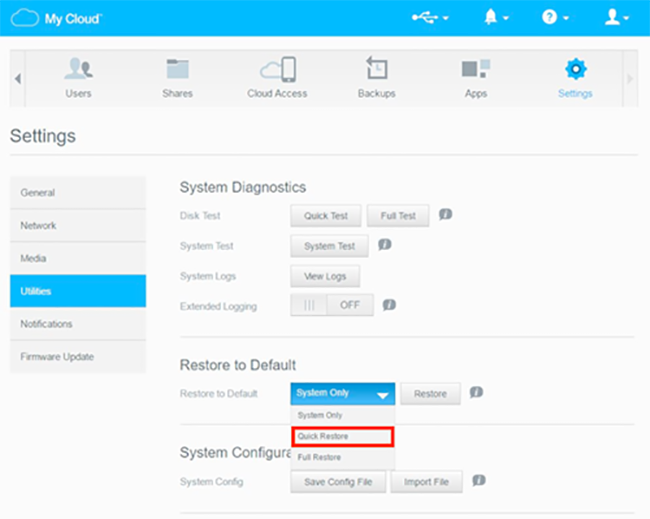Viewport: 650px width, 519px height.
Task: Show info tooltip for System Test
Action: (x=385, y=245)
